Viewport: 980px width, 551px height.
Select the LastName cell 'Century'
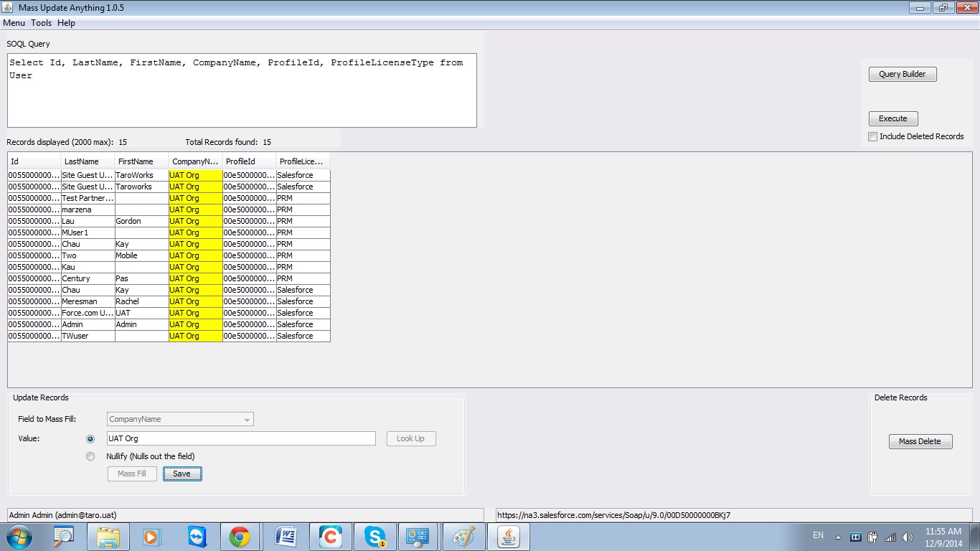click(88, 278)
